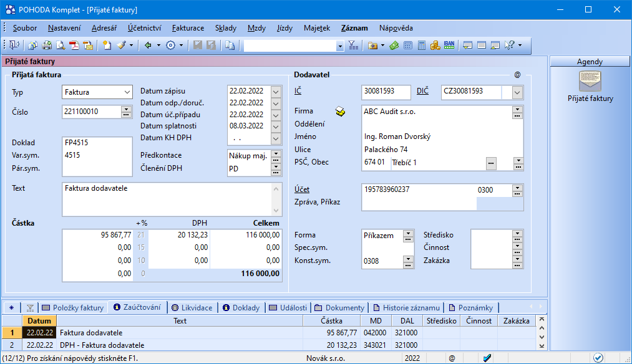Open the Datum KH DPH date dropdown
632x364 pixels.
click(276, 138)
